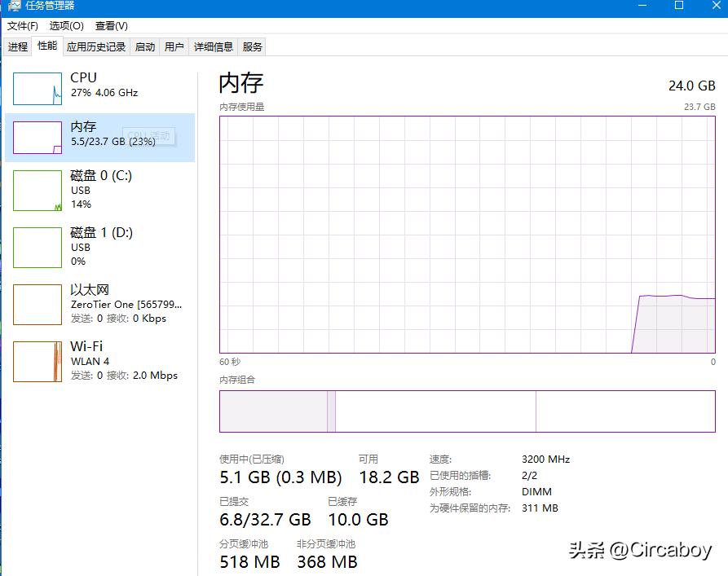This screenshot has height=576, width=728.
Task: Click the 2/2 slots used value
Action: click(529, 475)
